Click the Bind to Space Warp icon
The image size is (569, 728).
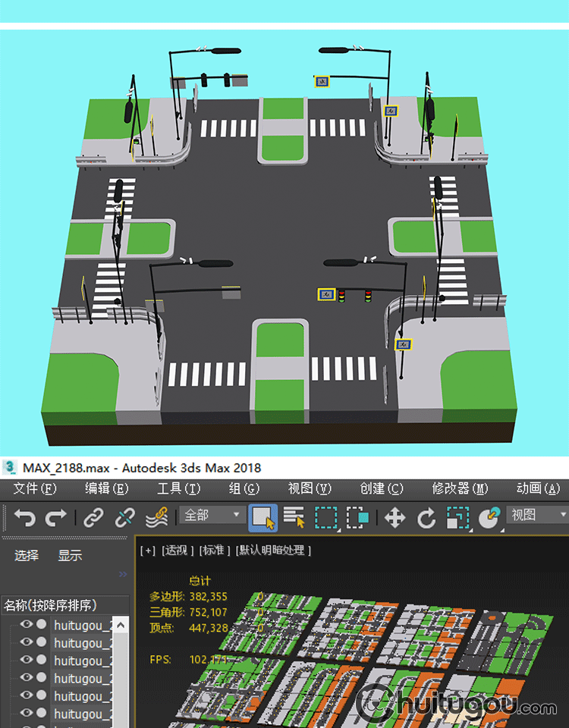156,517
